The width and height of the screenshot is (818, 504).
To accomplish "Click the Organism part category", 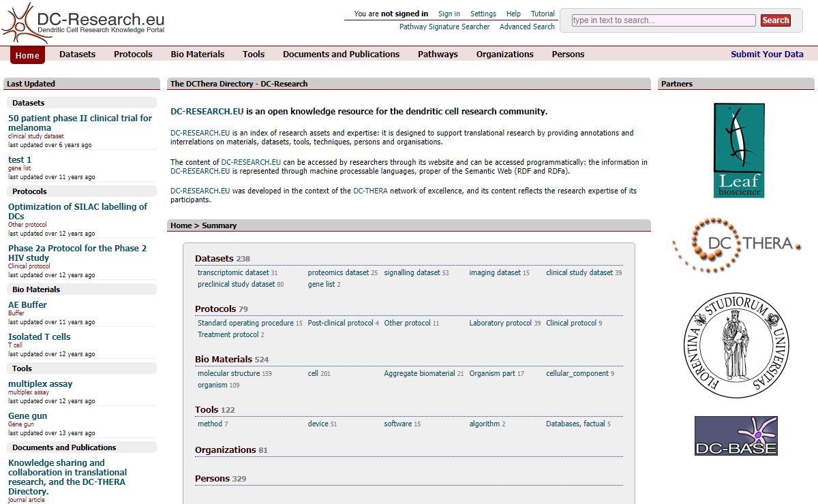I will point(492,373).
